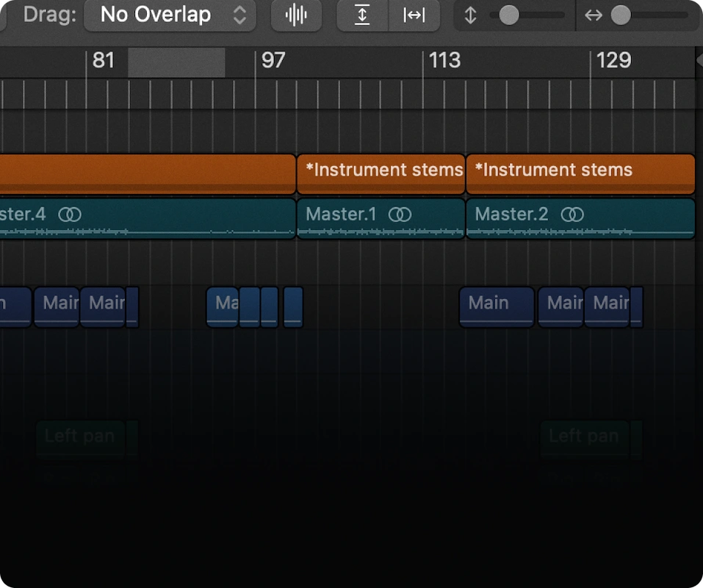Click the vertical zoom arrow icon
The image size is (703, 588).
pos(470,15)
